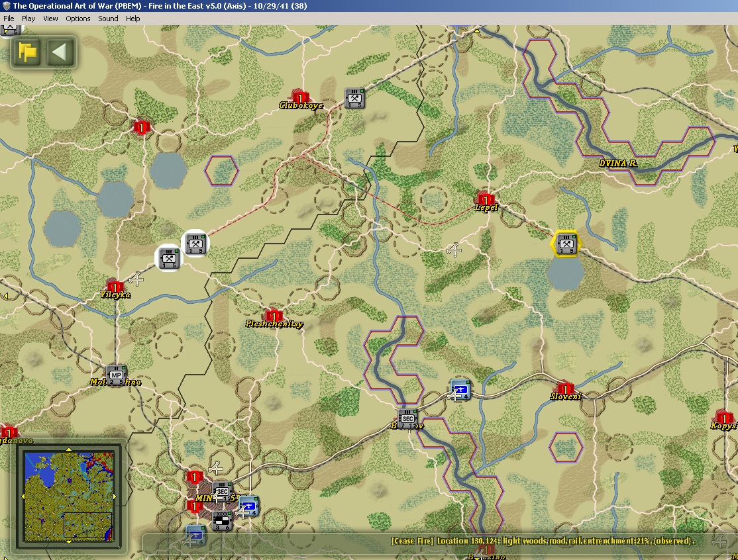Click inside the minimap overview
738x560 pixels.
pos(69,496)
